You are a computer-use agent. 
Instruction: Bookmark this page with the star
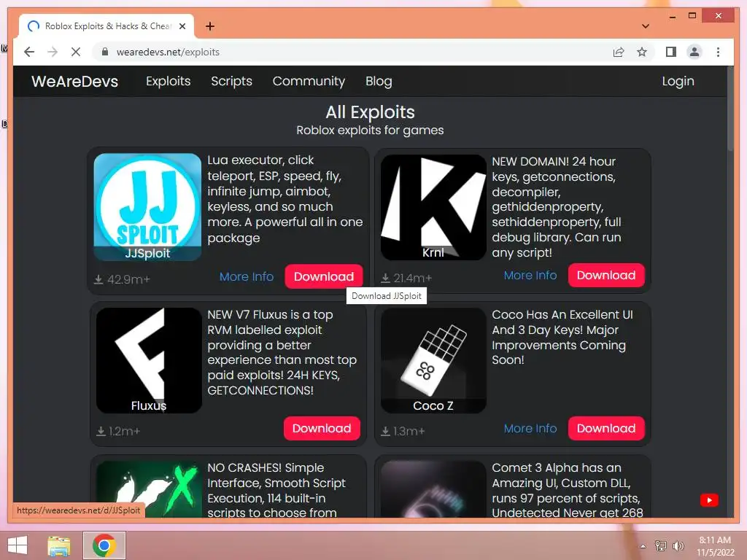click(642, 52)
